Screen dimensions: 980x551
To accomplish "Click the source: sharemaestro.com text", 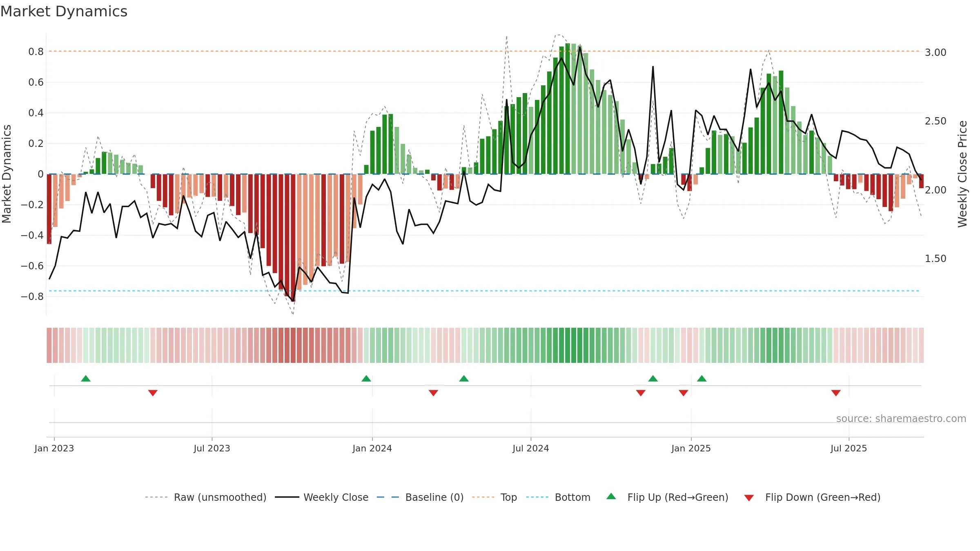I will coord(901,419).
